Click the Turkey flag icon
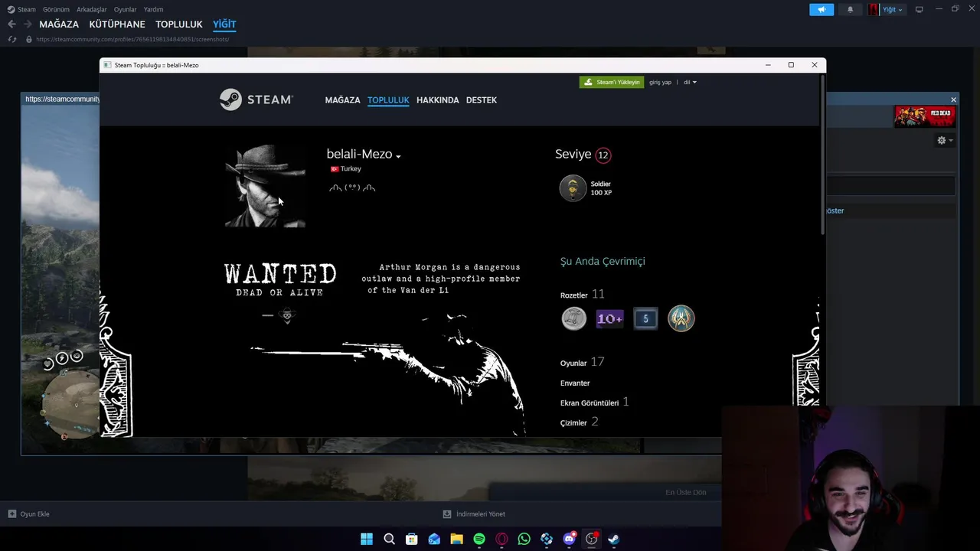Viewport: 980px width, 551px height. click(335, 169)
